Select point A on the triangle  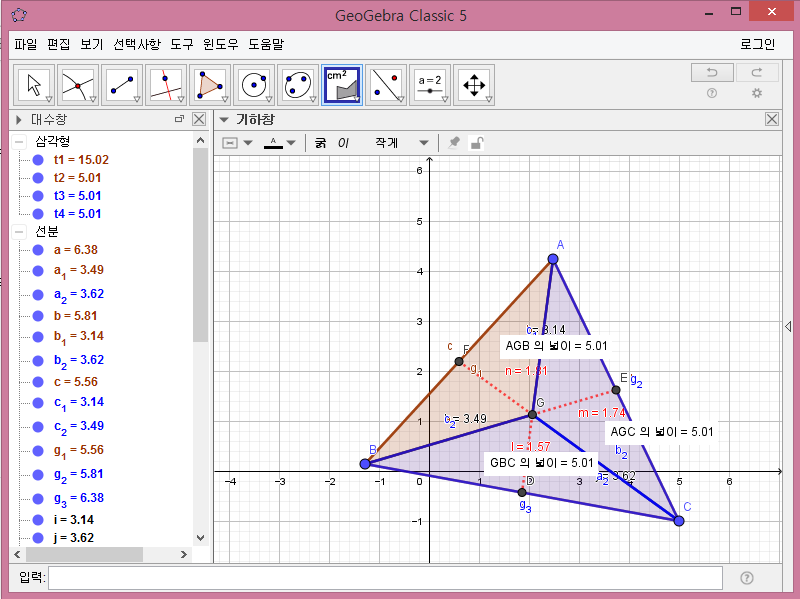pos(553,259)
